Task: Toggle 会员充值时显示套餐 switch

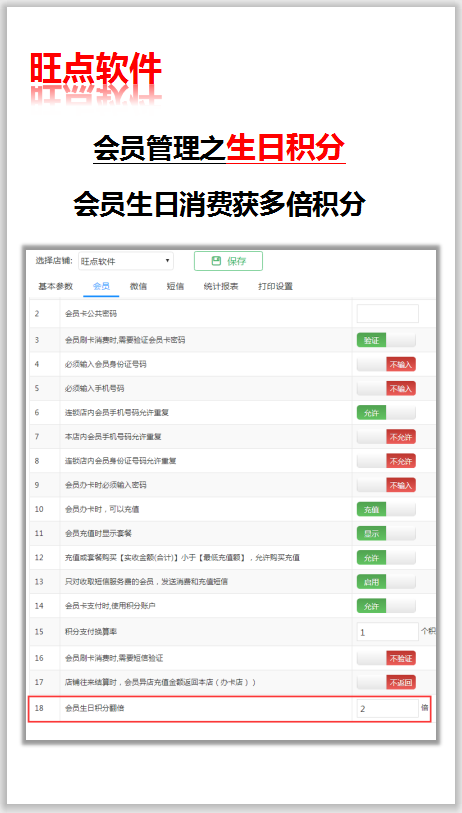Action: (x=386, y=533)
